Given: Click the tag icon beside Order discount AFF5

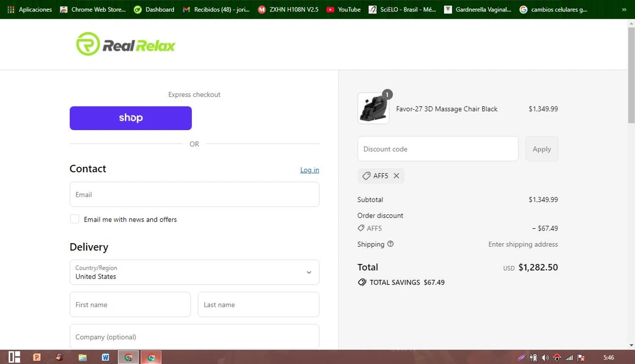Looking at the screenshot, I should (x=361, y=228).
